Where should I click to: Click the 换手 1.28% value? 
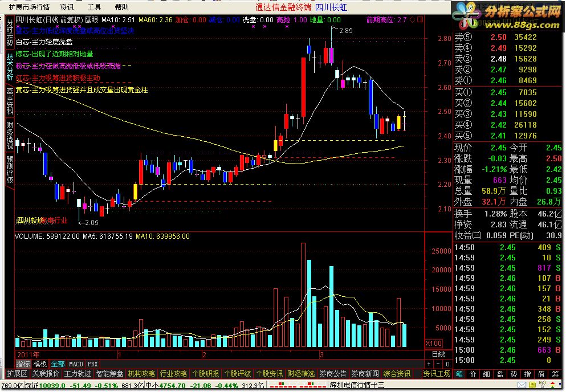496,214
